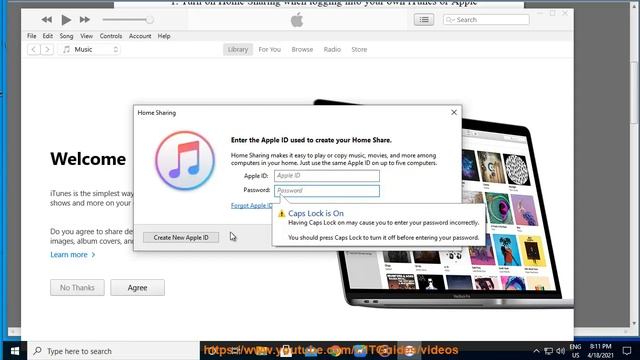This screenshot has width=640, height=360.
Task: Open the Forgot Apple ID link
Action: (x=251, y=205)
